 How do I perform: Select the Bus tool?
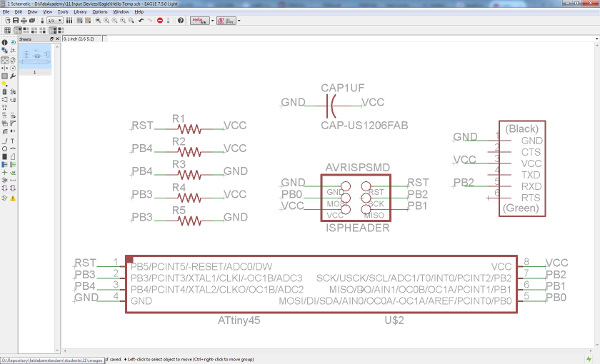(5, 164)
